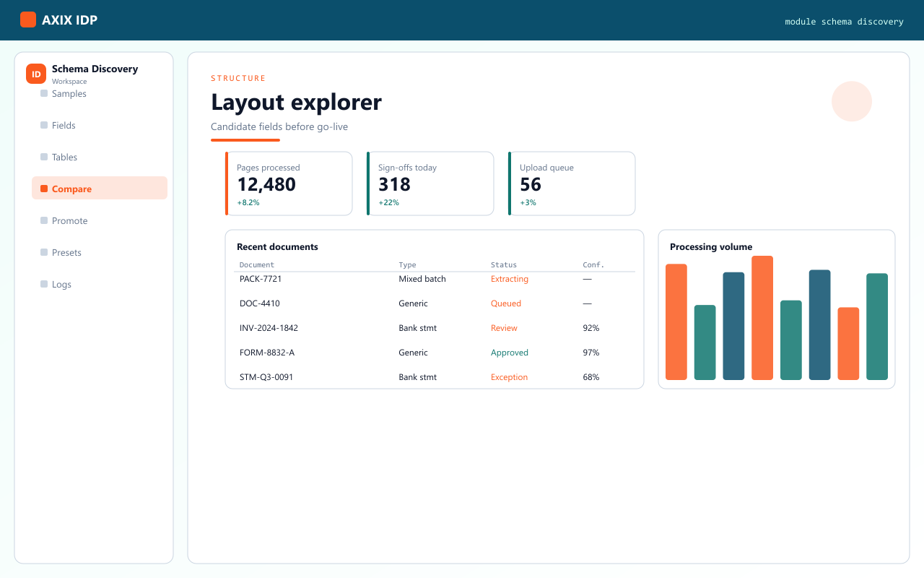Click the orange square icon beside Compare
The image size is (924, 578).
tap(44, 189)
